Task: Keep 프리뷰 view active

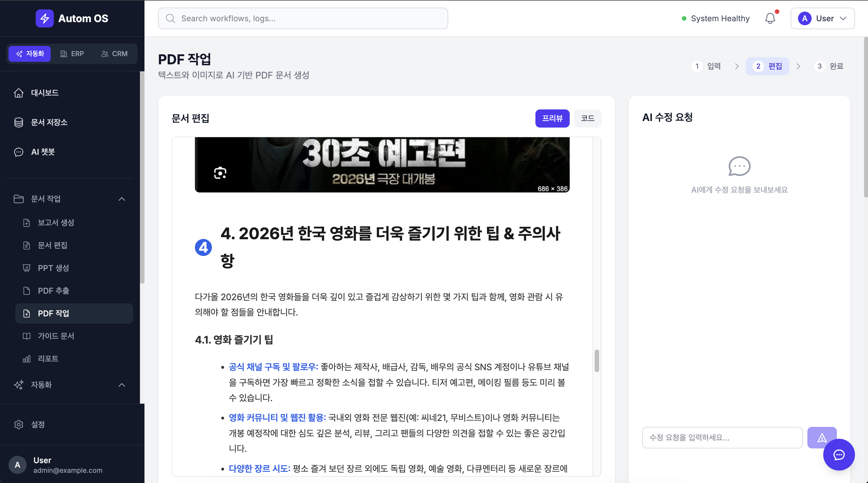Action: 552,118
